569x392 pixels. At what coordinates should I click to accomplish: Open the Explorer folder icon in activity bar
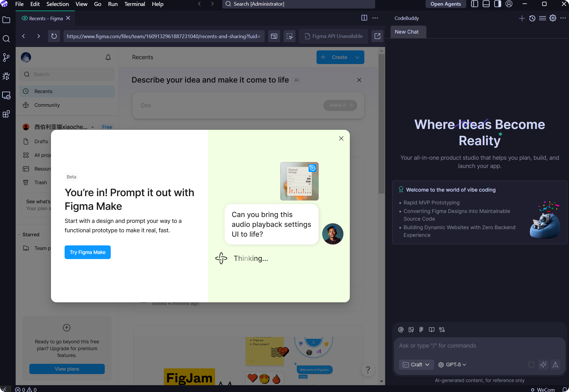6,20
